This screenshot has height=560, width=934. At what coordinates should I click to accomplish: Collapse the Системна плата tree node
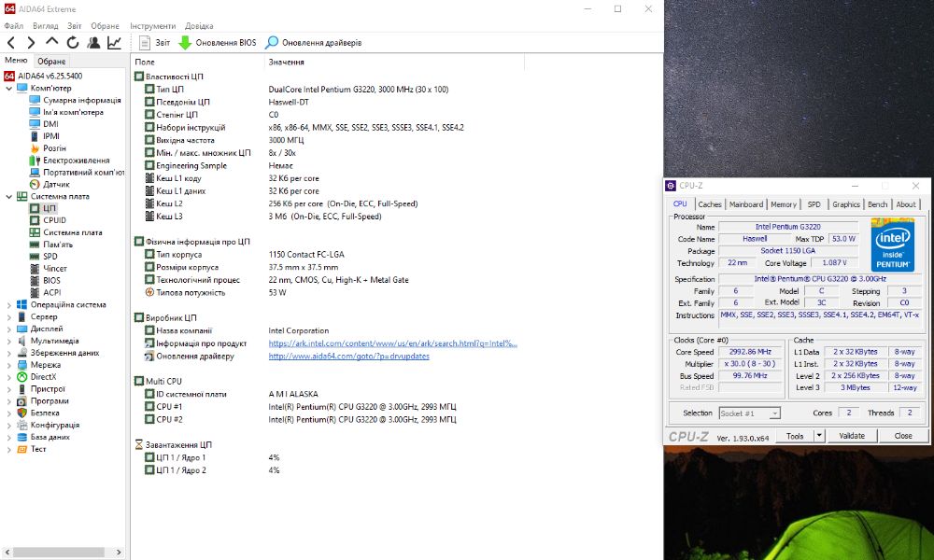(x=8, y=196)
